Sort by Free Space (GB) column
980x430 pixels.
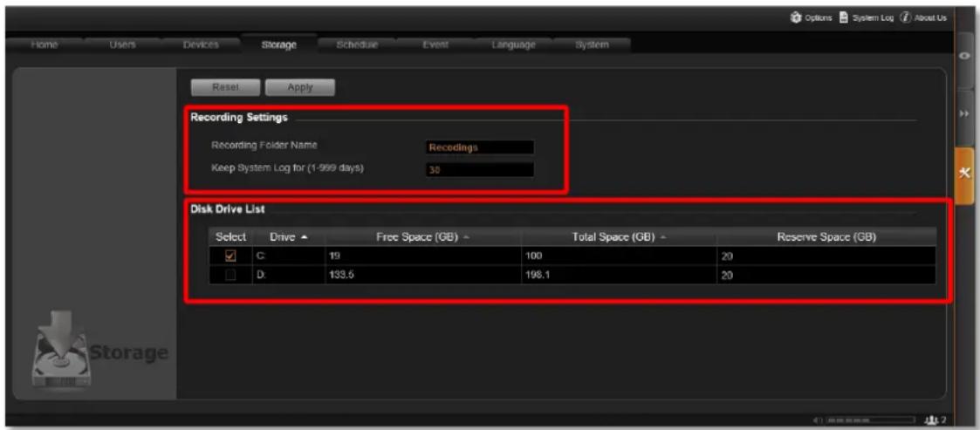[422, 237]
